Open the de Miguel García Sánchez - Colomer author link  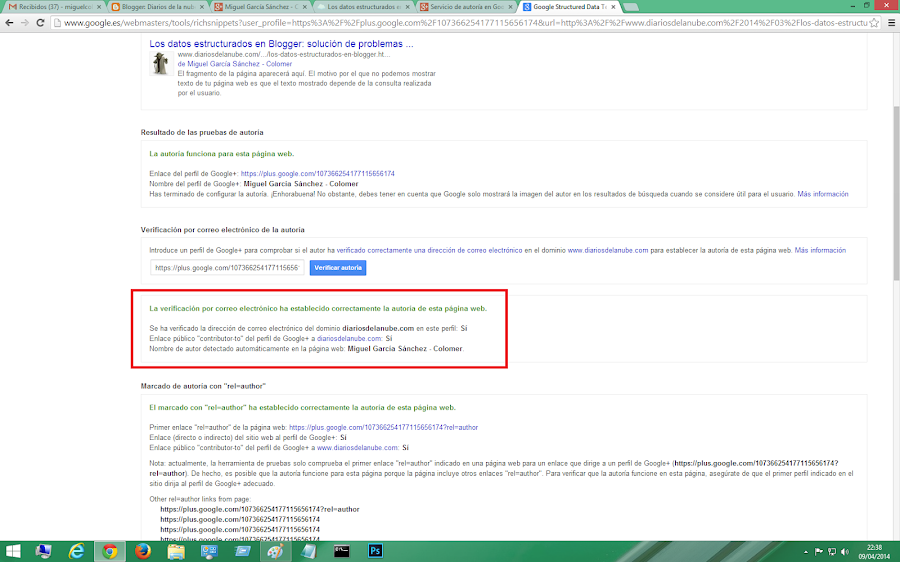tap(235, 64)
